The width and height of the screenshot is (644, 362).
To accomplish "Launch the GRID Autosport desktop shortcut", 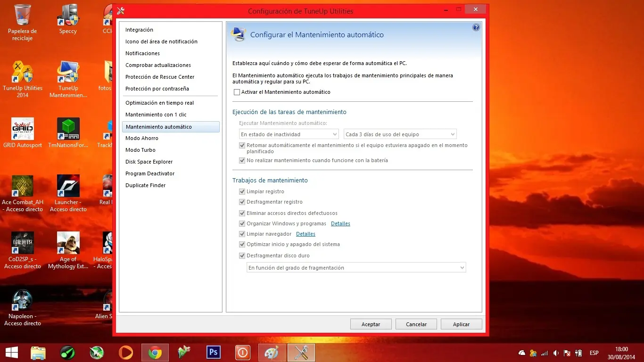I will coord(23,133).
